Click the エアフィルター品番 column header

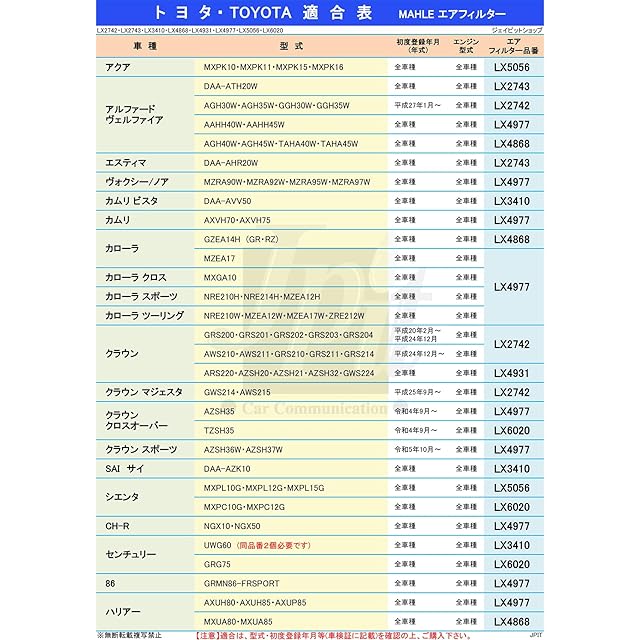pos(513,46)
